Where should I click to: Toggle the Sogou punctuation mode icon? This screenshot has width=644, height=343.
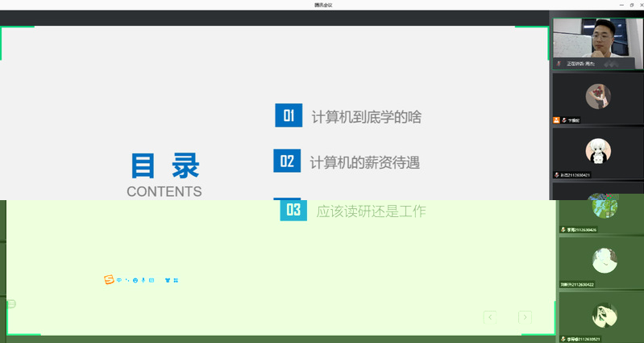[x=127, y=280]
